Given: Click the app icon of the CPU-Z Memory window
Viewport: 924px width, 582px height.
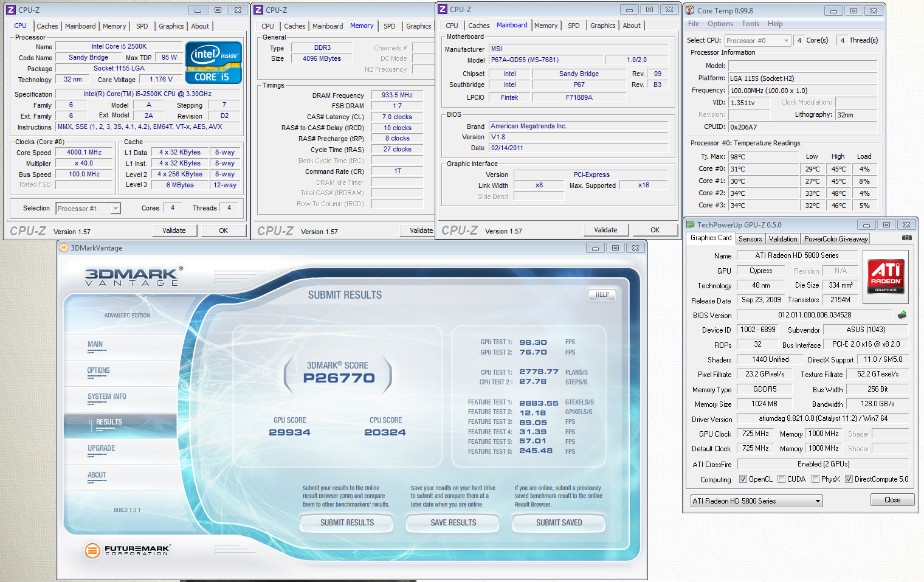Looking at the screenshot, I should (258, 10).
